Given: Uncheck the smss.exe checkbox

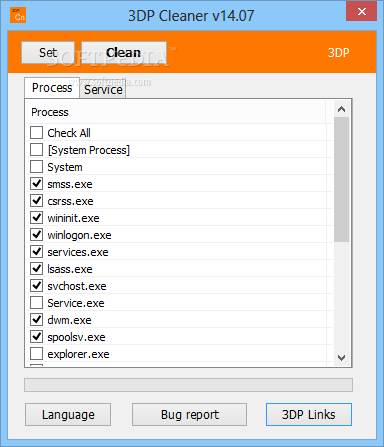Looking at the screenshot, I should coord(36,183).
